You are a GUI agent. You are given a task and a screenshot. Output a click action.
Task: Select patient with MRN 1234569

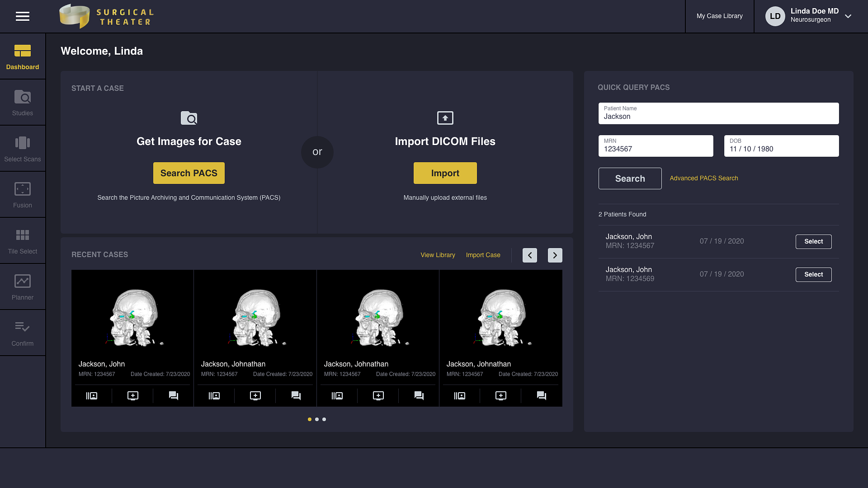813,275
